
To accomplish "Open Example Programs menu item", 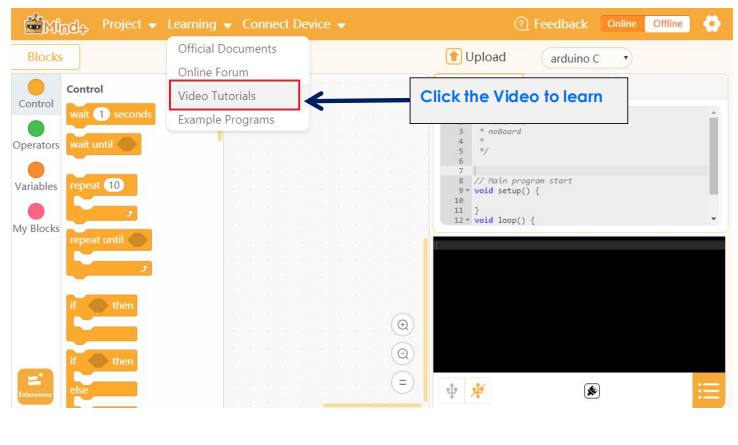I will (x=226, y=120).
